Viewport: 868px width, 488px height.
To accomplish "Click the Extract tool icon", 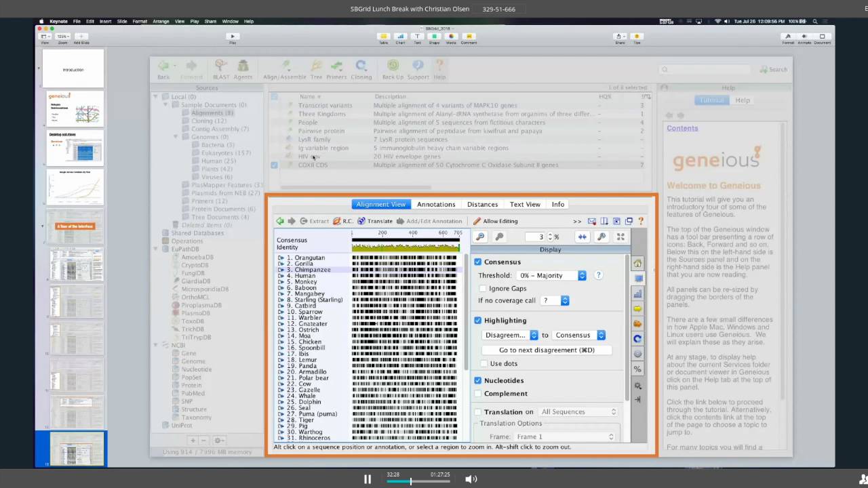I will pos(304,221).
